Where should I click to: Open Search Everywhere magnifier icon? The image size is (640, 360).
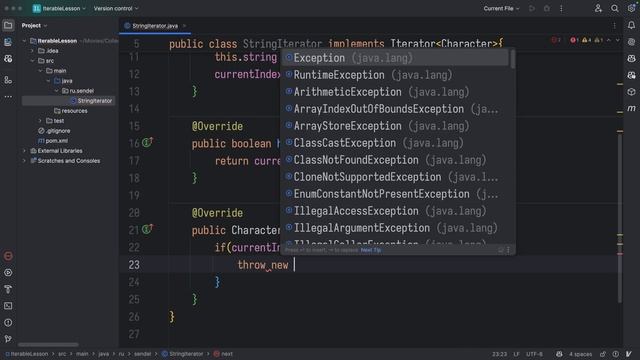(x=615, y=8)
